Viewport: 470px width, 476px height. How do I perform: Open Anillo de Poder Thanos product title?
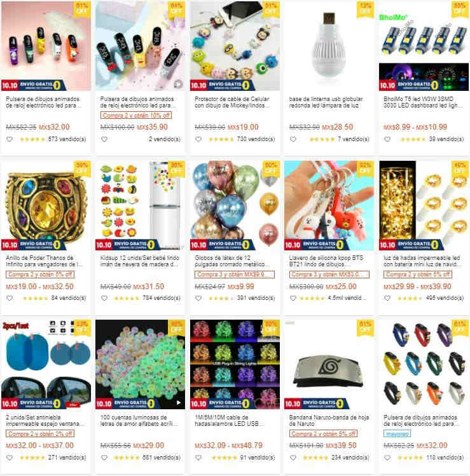(44, 261)
